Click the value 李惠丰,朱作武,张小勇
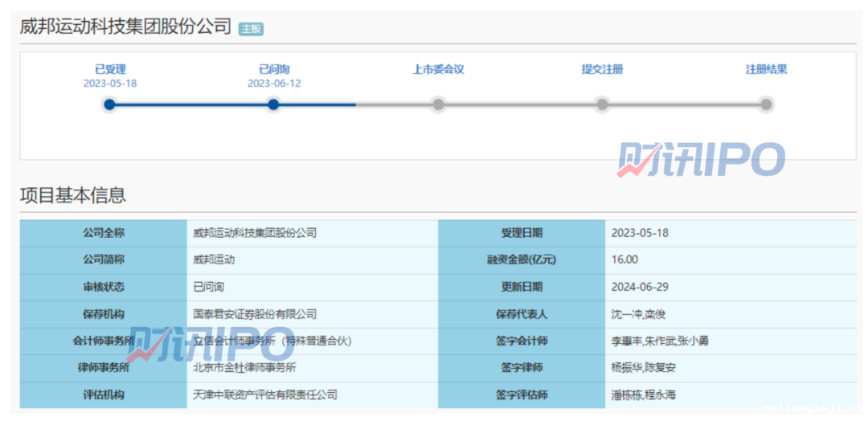The width and height of the screenshot is (868, 421). 660,341
